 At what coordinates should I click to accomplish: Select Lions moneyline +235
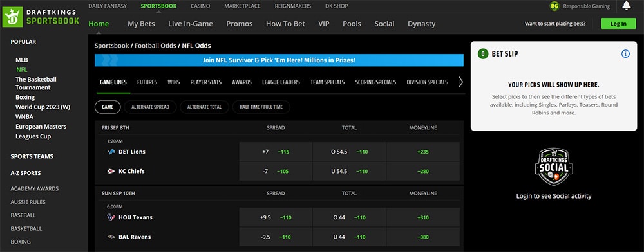(423, 152)
